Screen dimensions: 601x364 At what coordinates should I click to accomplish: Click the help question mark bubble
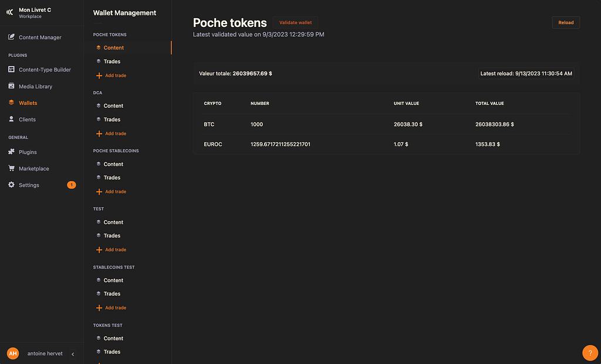(x=590, y=353)
